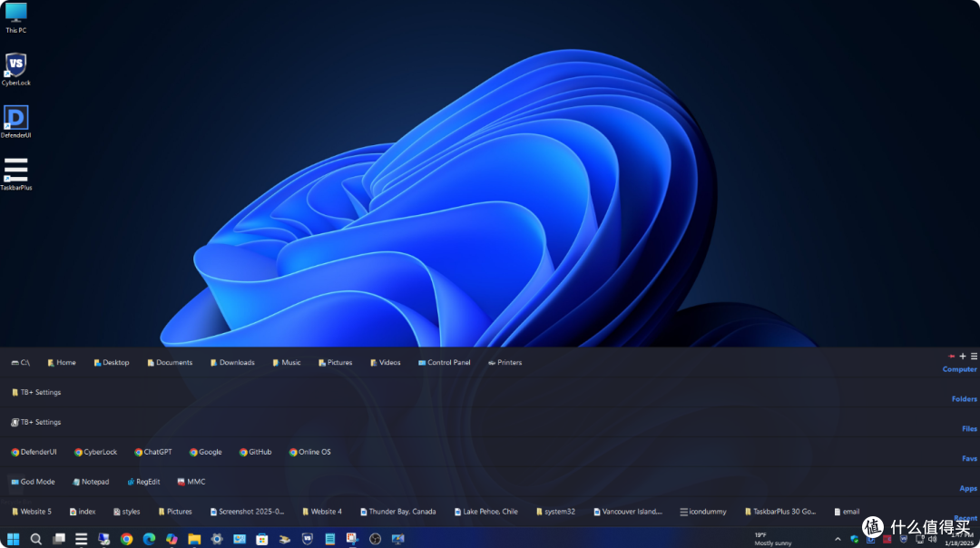The width and height of the screenshot is (980, 548).
Task: Open recent file index
Action: (83, 512)
